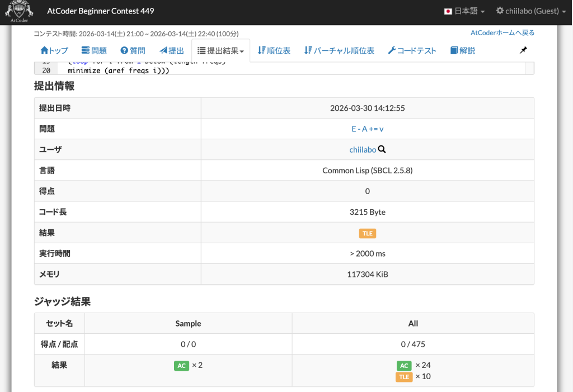Screen dimensions: 573x392
Task: Click the AtCoder Beginner Contest 449 title
Action: coord(101,11)
